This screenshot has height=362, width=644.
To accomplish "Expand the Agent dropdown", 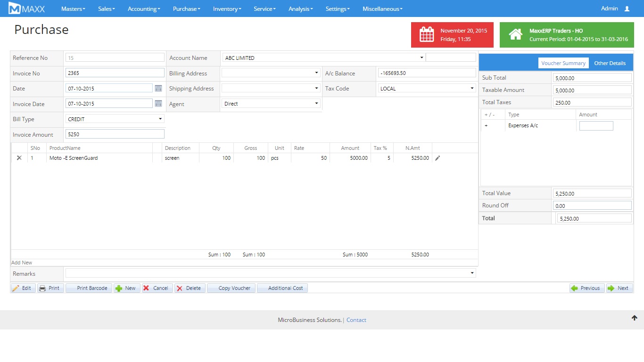I will pyautogui.click(x=271, y=104).
